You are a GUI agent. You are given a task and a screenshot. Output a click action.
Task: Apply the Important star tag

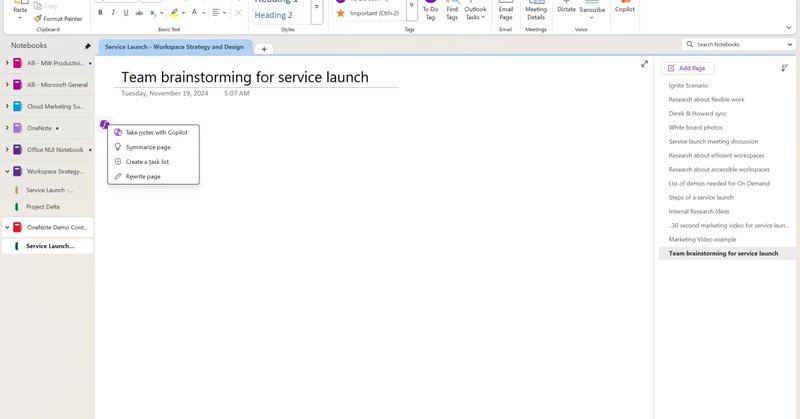(x=367, y=13)
